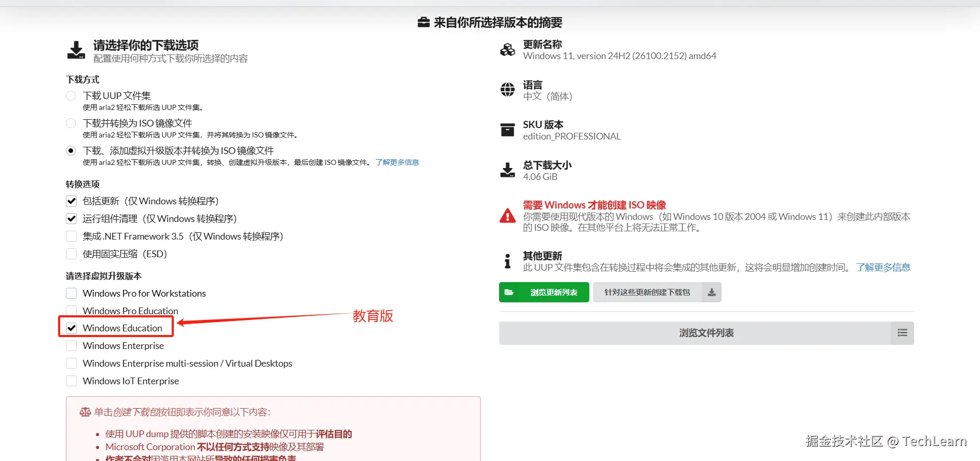Image resolution: width=980 pixels, height=461 pixels.
Task: Select 下载并转换为 ISO 镜像文件 radio option
Action: point(71,123)
